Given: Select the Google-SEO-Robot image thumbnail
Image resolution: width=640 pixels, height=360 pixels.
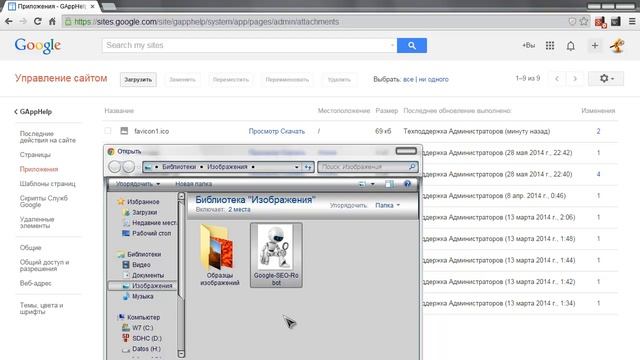Looking at the screenshot, I should (x=276, y=255).
